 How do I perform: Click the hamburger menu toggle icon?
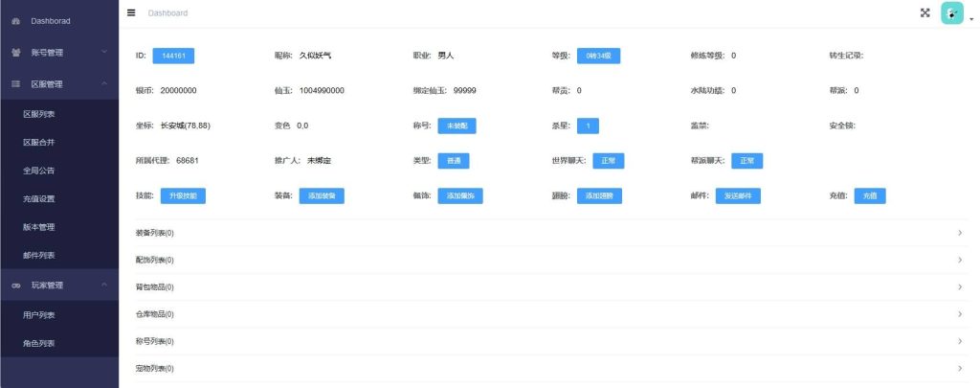(131, 12)
